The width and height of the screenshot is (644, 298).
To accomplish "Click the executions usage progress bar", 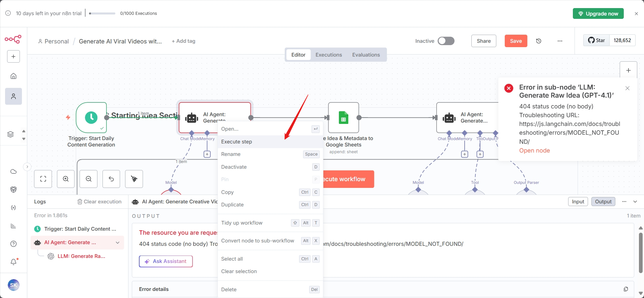I will (x=102, y=13).
